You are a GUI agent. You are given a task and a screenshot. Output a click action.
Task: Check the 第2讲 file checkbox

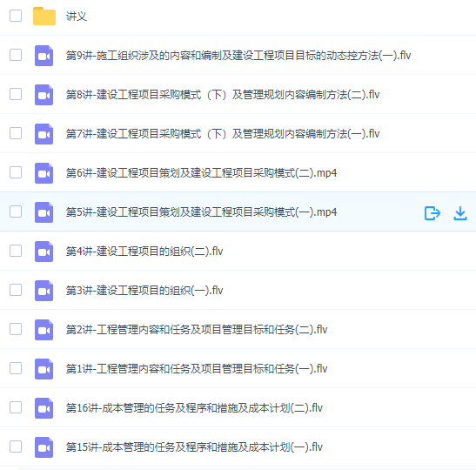click(16, 329)
